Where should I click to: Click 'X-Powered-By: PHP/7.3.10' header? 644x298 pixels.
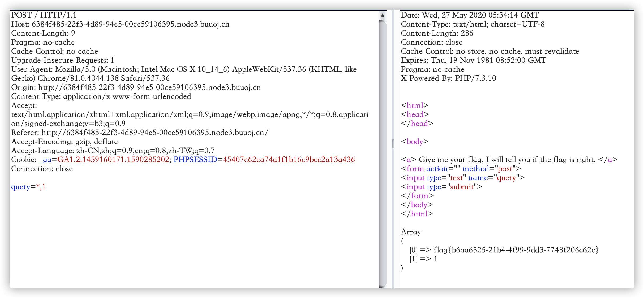448,78
